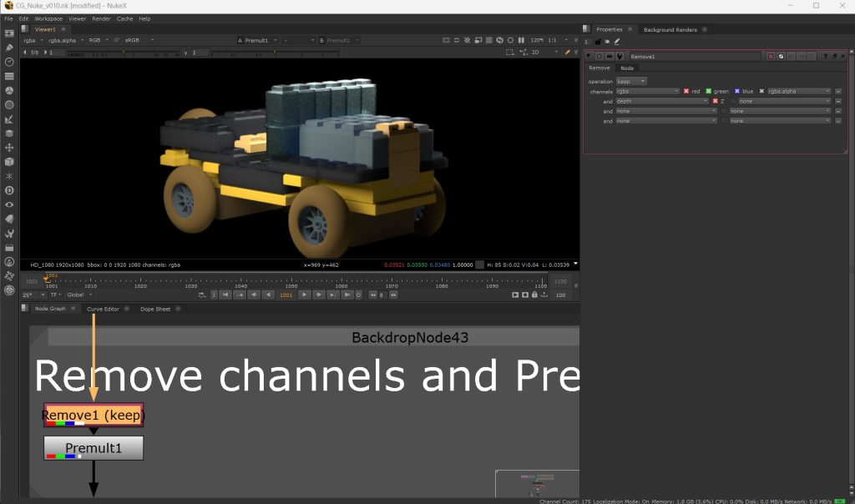Click the viewer gamma slider
Screen dimensions: 855x504
[x=275, y=53]
